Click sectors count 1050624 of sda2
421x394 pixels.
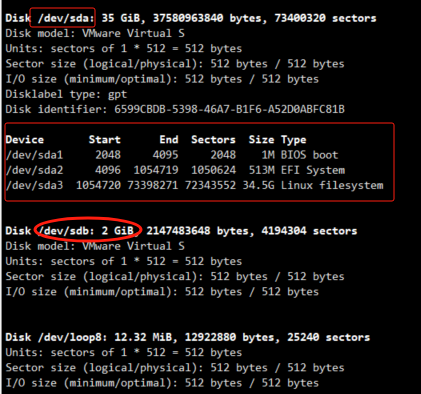coord(213,170)
